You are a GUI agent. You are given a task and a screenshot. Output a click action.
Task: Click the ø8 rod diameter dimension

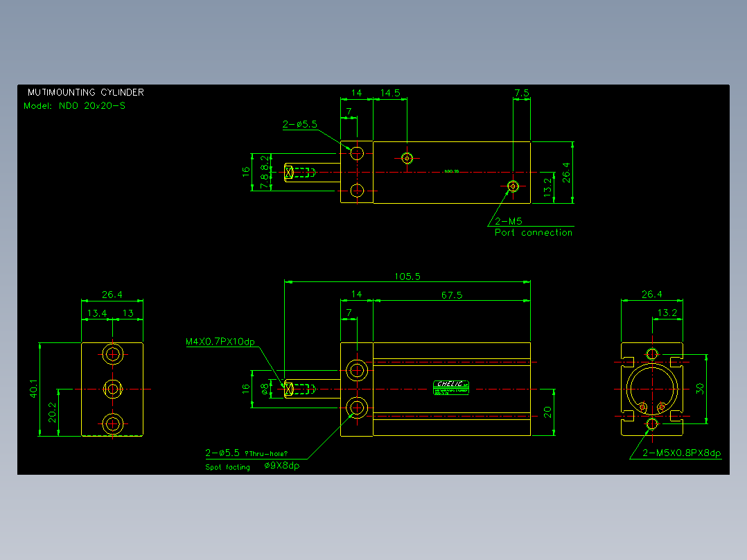tap(265, 390)
